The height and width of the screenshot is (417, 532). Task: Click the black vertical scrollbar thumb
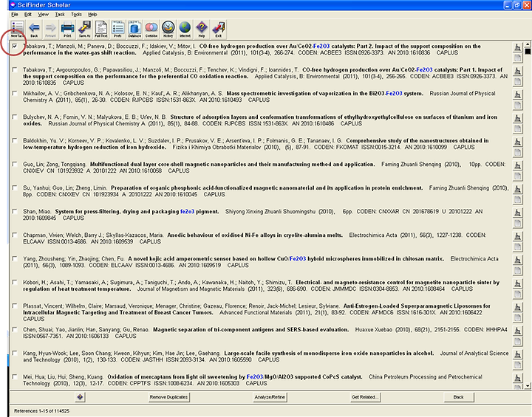coord(528,51)
